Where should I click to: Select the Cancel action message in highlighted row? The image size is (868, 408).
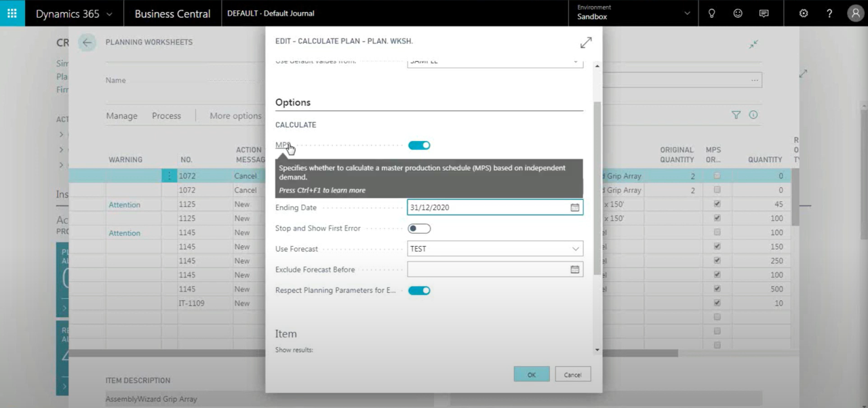pyautogui.click(x=245, y=176)
